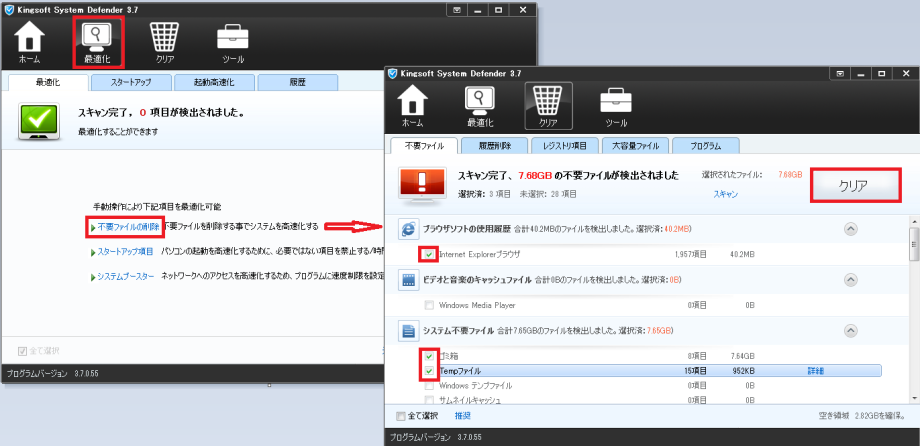Toggle the ゴミ箱 checkbox
This screenshot has width=920, height=446.
coord(429,356)
